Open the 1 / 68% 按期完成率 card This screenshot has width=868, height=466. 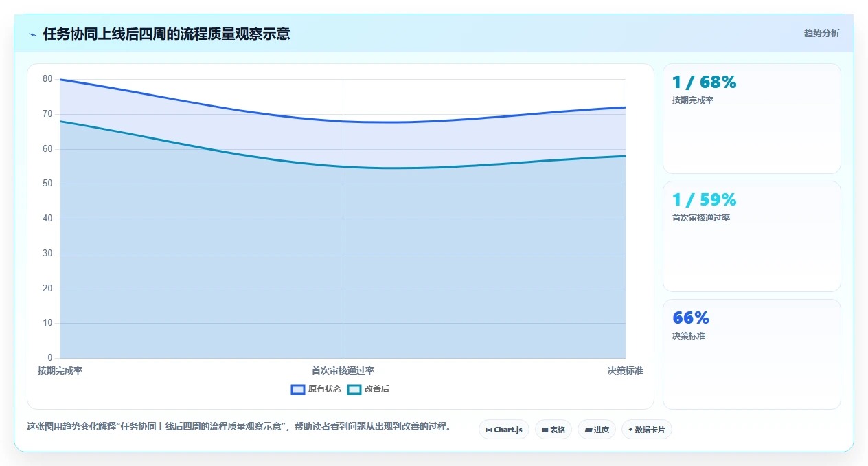tap(751, 118)
